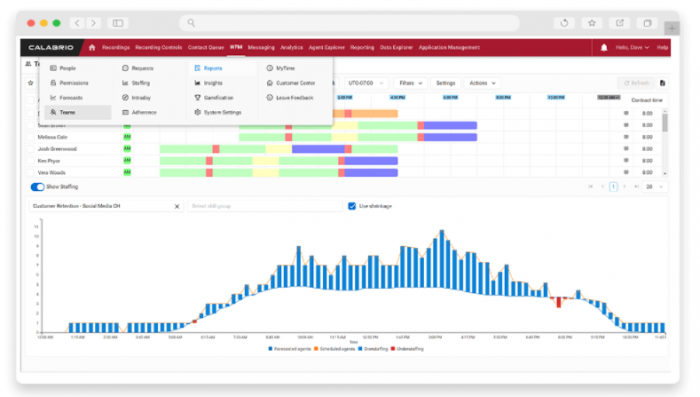This screenshot has width=700, height=397.
Task: Click the favorites star above the agent list
Action: coord(31,83)
